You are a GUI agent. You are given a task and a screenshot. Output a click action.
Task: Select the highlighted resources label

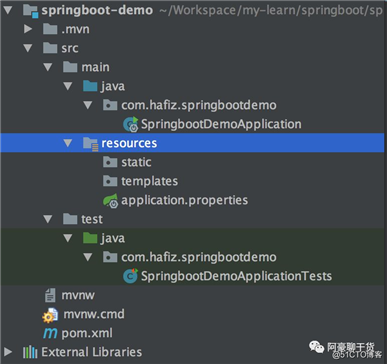129,143
